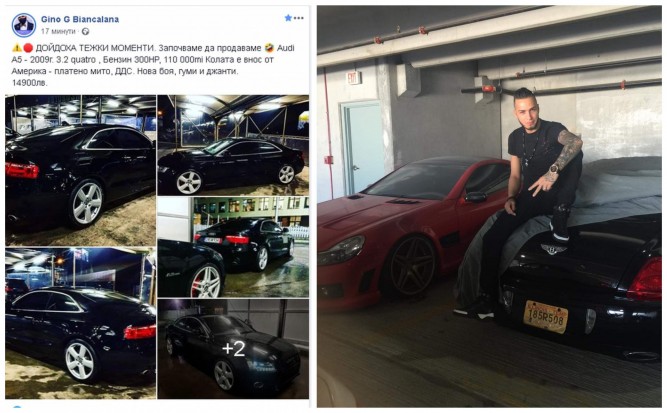This screenshot has width=667, height=413.
Task: Click the Bentley winged logo on the trunk
Action: pos(553,249)
